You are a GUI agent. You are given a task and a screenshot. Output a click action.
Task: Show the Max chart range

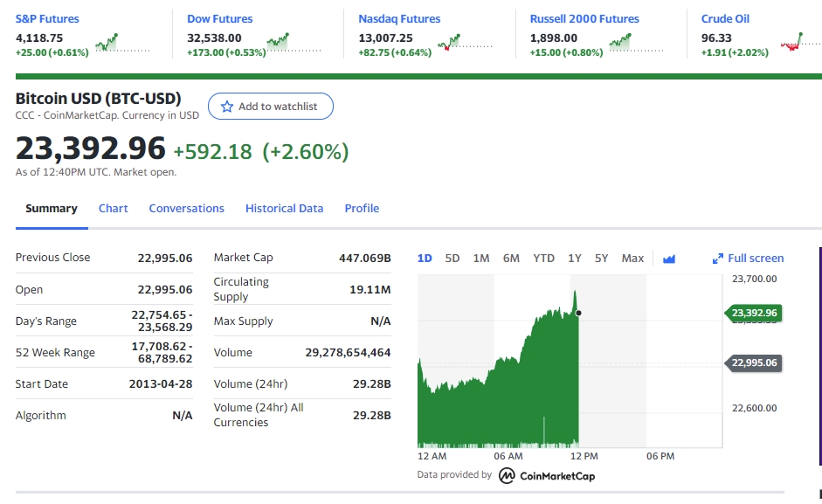pos(632,258)
